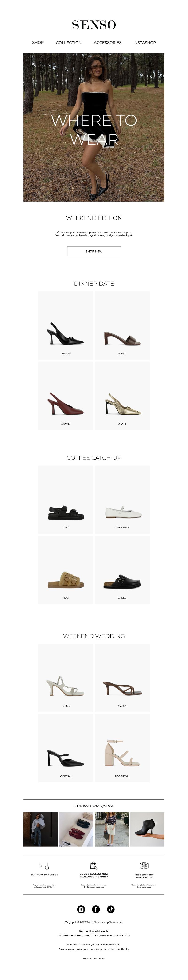
Task: Open the ROBBIE VIII block heel product
Action: (122, 748)
